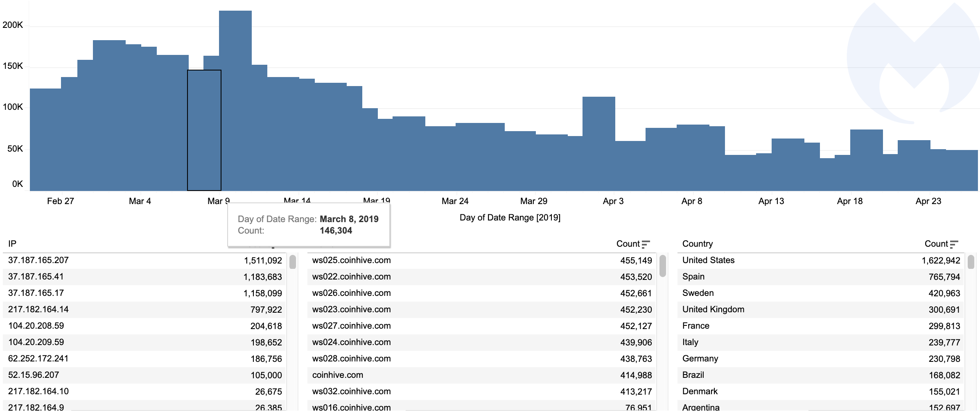Select Sweden in Country table
Screen dimensions: 980x418
pyautogui.click(x=698, y=293)
